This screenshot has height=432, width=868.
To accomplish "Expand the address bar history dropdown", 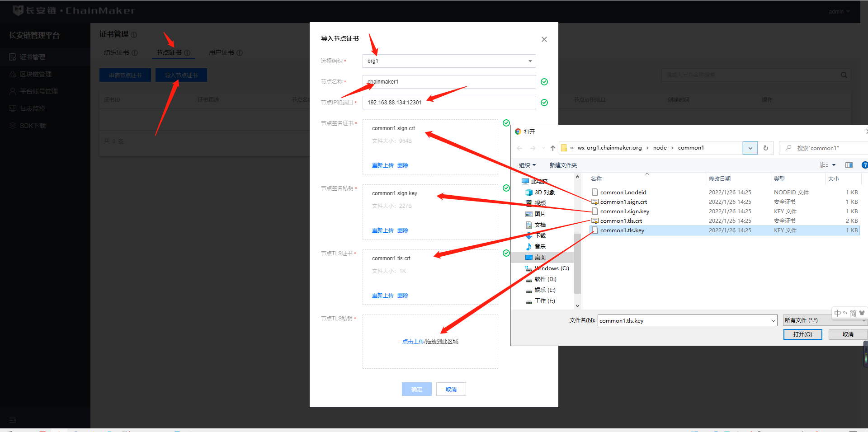I will click(750, 148).
